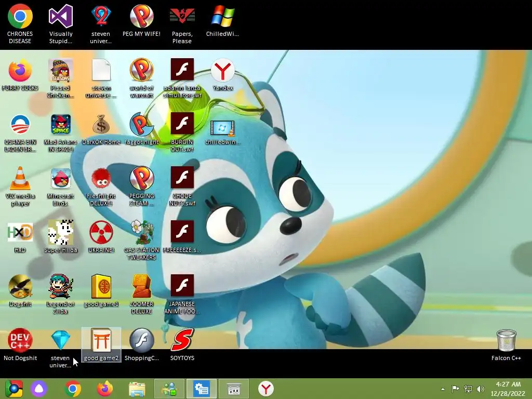Switch to the people messenger taskbar window
Image resolution: width=532 pixels, height=399 pixels.
tap(169, 389)
